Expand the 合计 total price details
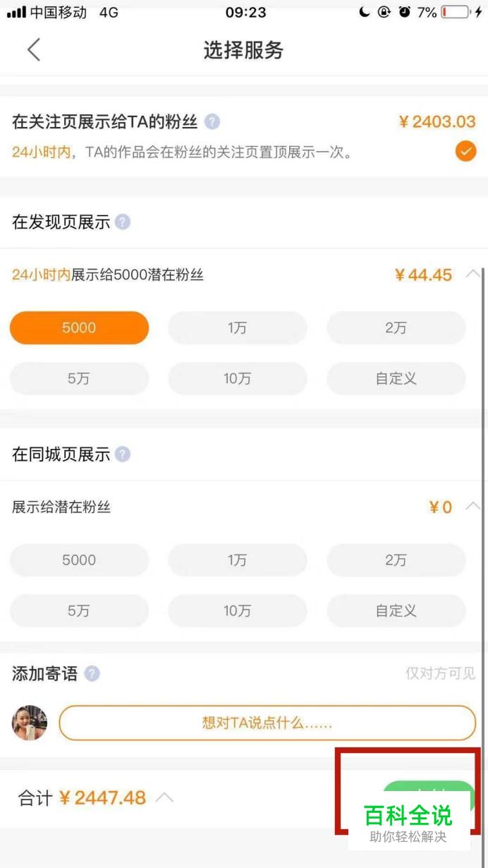The image size is (488, 868). pyautogui.click(x=164, y=797)
